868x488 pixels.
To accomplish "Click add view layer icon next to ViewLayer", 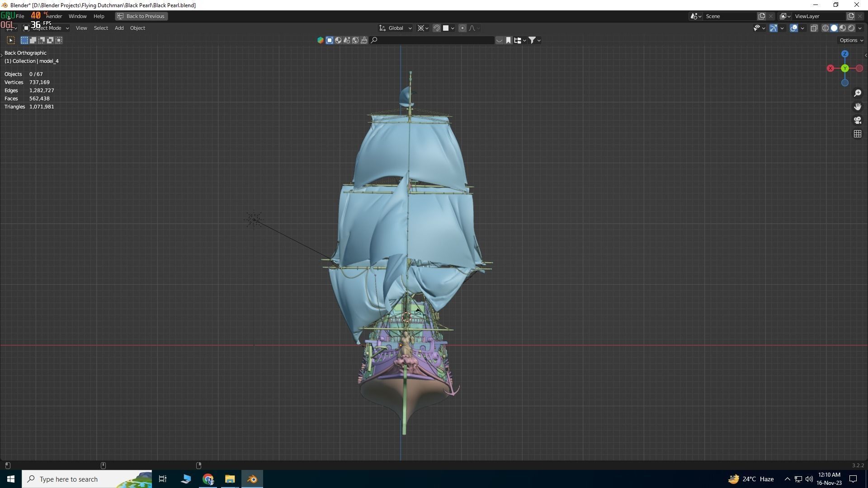I will [x=850, y=16].
